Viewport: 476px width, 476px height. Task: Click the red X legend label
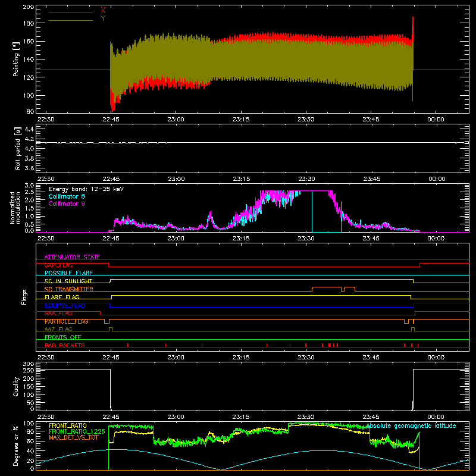click(x=103, y=11)
